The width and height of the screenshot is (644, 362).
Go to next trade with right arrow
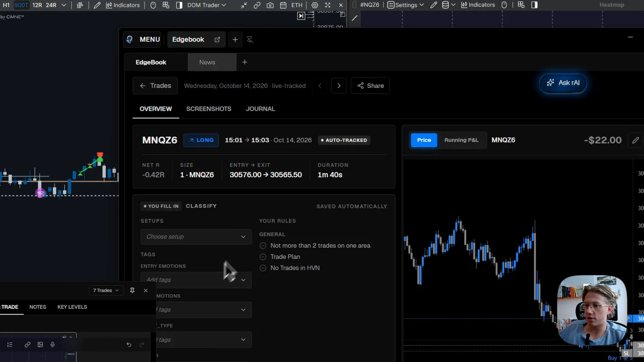pyautogui.click(x=339, y=86)
